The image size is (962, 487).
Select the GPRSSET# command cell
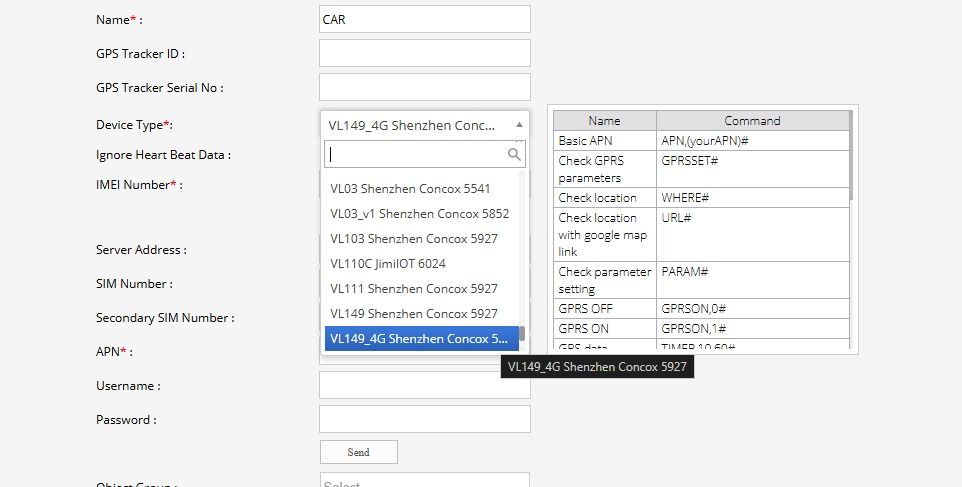coord(753,169)
